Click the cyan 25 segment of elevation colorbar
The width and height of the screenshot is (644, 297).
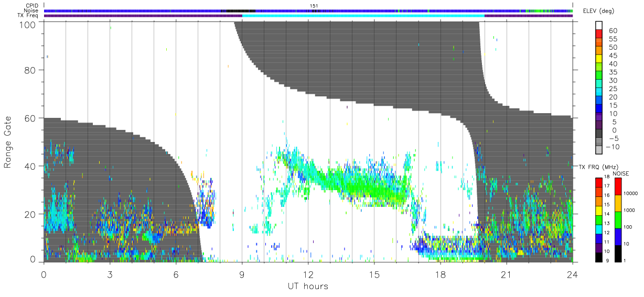click(598, 92)
